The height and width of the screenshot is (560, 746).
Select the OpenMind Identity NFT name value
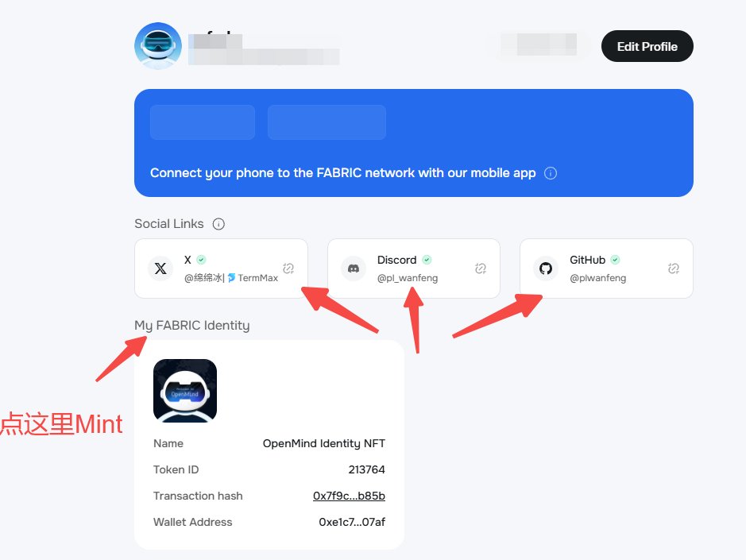(324, 443)
